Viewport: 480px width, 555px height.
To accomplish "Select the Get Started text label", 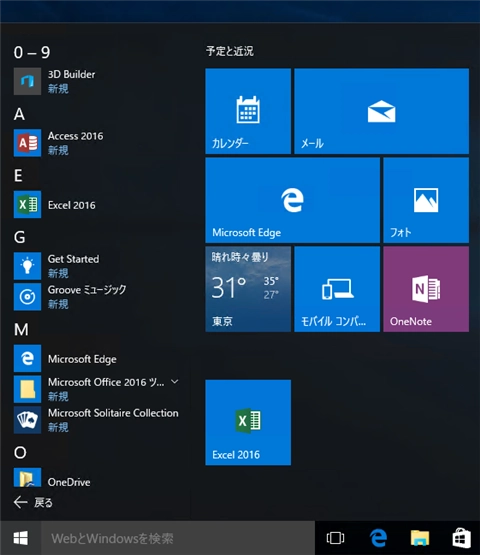I will pyautogui.click(x=74, y=259).
